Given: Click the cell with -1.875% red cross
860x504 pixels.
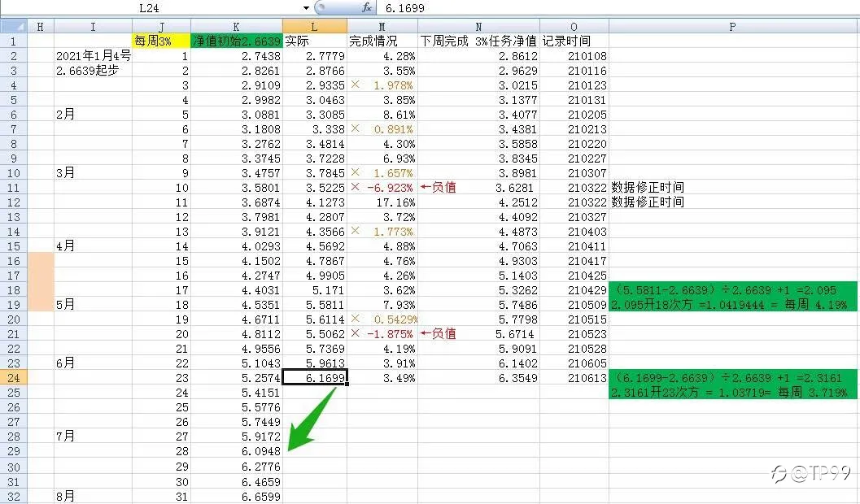Looking at the screenshot, I should click(382, 334).
